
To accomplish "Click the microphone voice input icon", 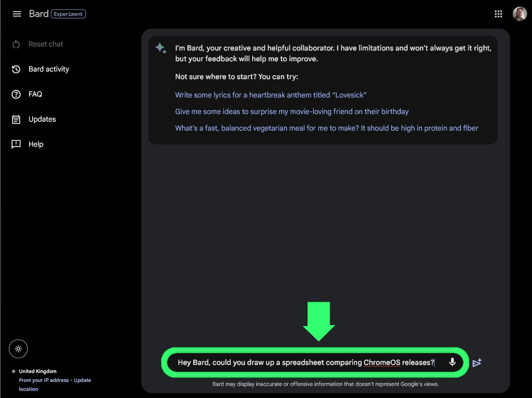I will click(452, 362).
